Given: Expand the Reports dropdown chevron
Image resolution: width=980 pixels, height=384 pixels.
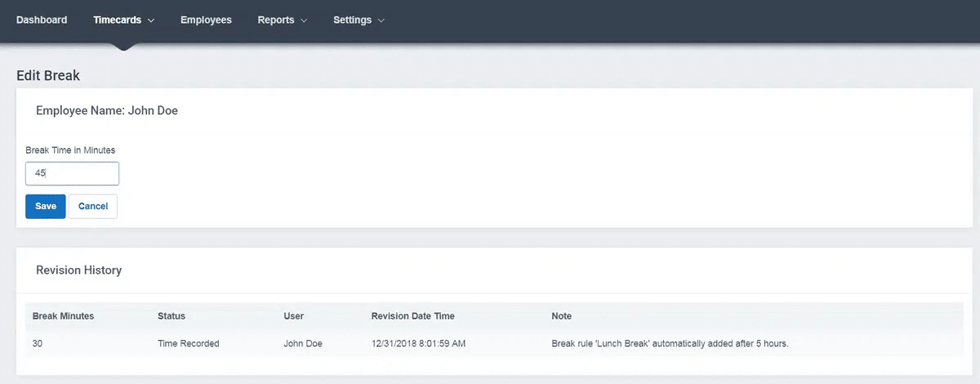Looking at the screenshot, I should 304,20.
